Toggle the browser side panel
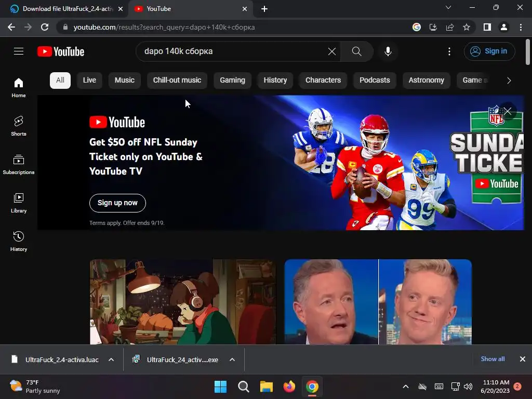 pos(487,27)
